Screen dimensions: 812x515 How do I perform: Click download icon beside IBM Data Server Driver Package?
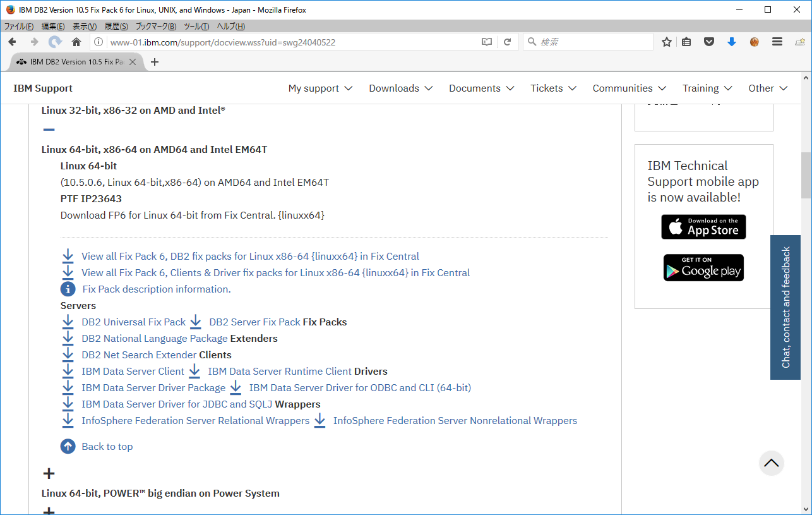pyautogui.click(x=68, y=387)
